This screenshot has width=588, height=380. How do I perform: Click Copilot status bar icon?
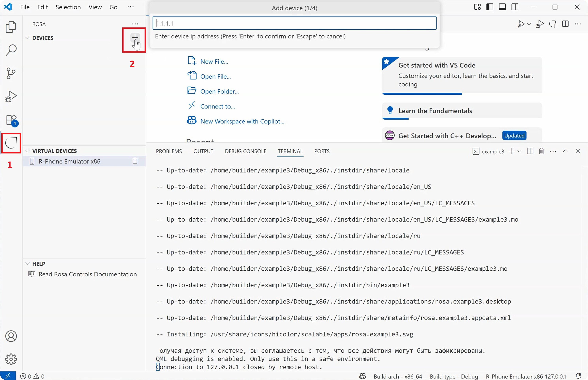tap(362, 376)
